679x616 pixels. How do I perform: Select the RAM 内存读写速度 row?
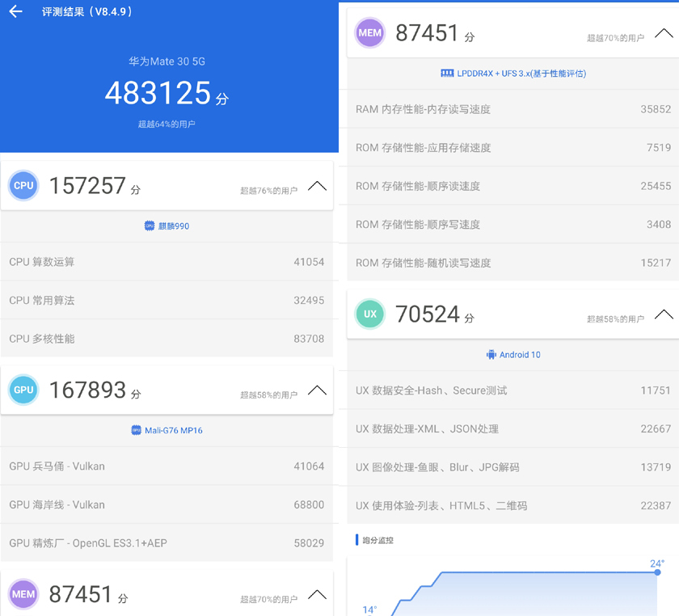[x=513, y=109]
